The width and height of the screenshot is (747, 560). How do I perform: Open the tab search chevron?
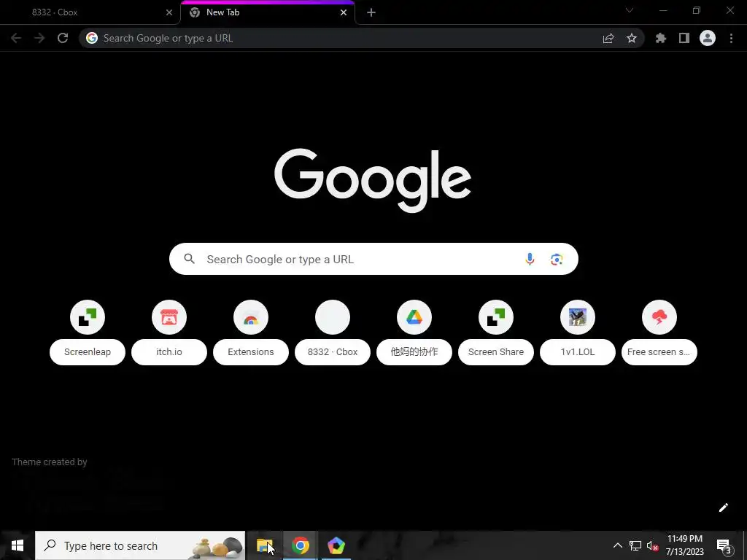(x=630, y=10)
